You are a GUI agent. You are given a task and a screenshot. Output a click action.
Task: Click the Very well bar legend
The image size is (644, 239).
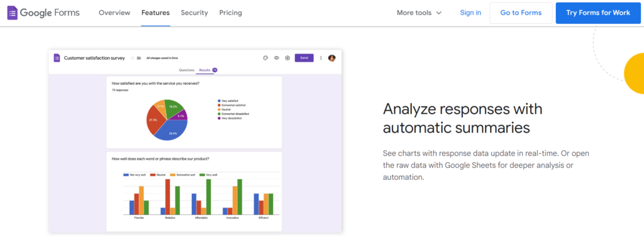pyautogui.click(x=209, y=175)
